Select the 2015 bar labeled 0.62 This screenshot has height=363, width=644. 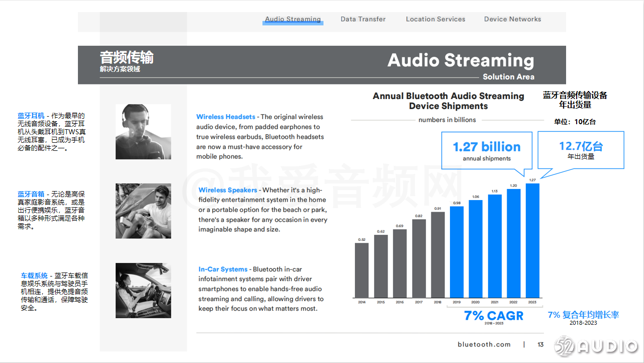point(381,266)
